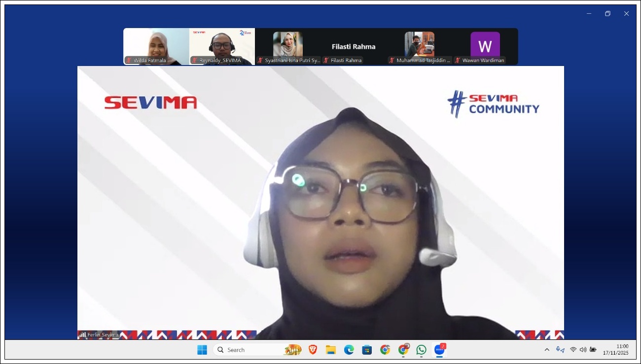Click Syastriani Isna Putri's participant thumbnail

click(x=288, y=45)
